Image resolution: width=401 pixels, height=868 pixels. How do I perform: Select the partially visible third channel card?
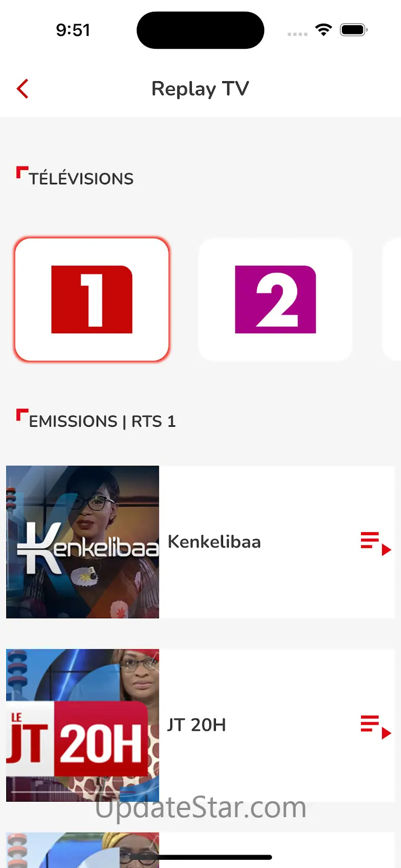click(x=392, y=299)
